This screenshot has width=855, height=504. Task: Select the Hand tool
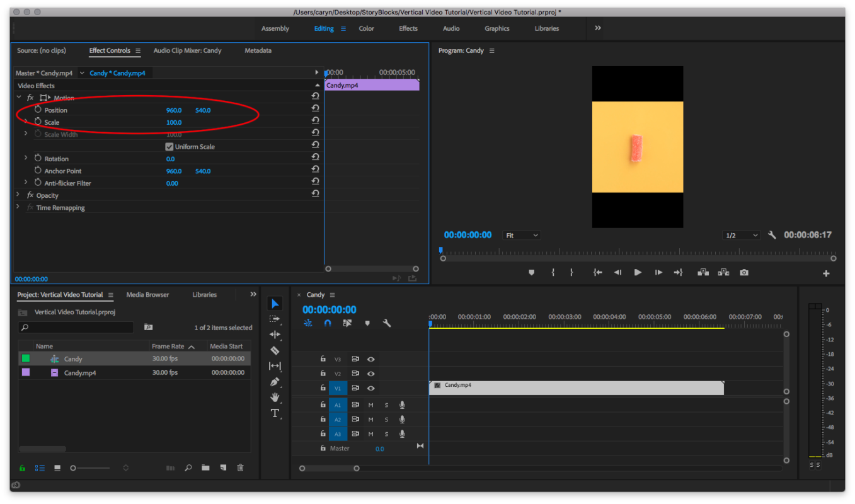click(x=275, y=397)
